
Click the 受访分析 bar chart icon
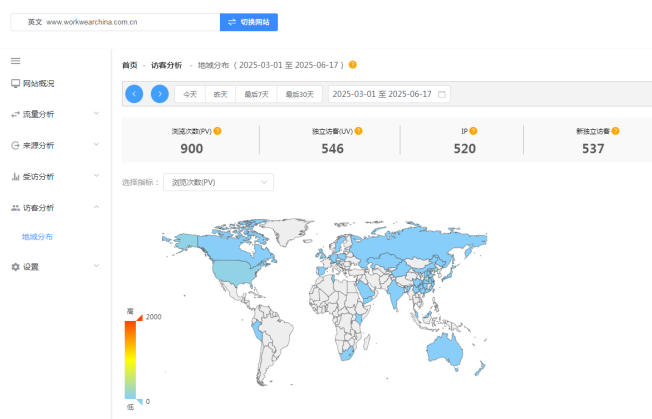15,177
